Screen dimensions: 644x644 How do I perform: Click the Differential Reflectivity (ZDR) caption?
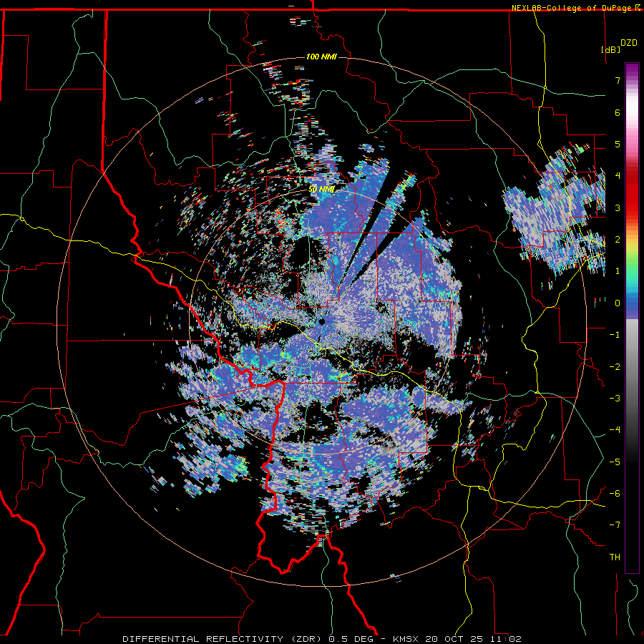click(223, 639)
